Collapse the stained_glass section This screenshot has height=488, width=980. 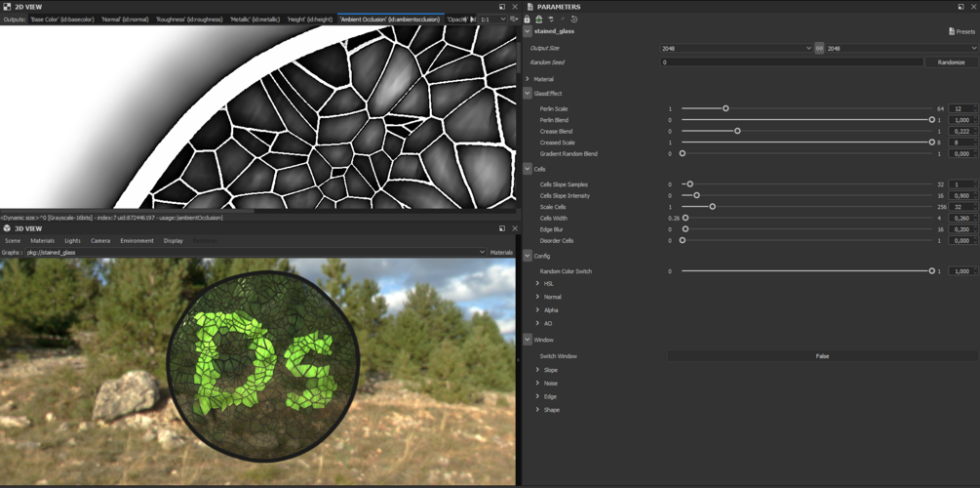529,30
